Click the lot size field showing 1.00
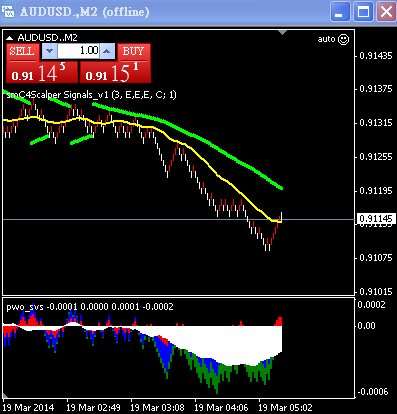 click(78, 51)
